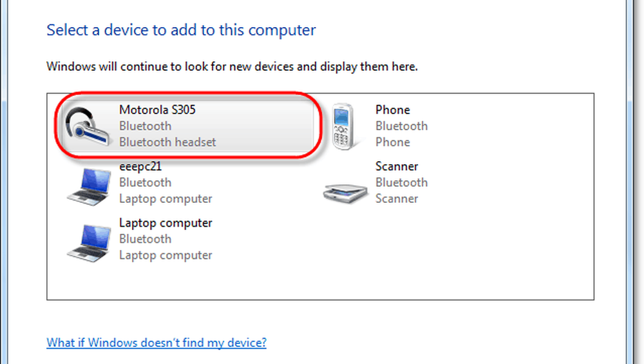
Task: Click 'Laptop computer' type label under eeepc21
Action: [166, 199]
